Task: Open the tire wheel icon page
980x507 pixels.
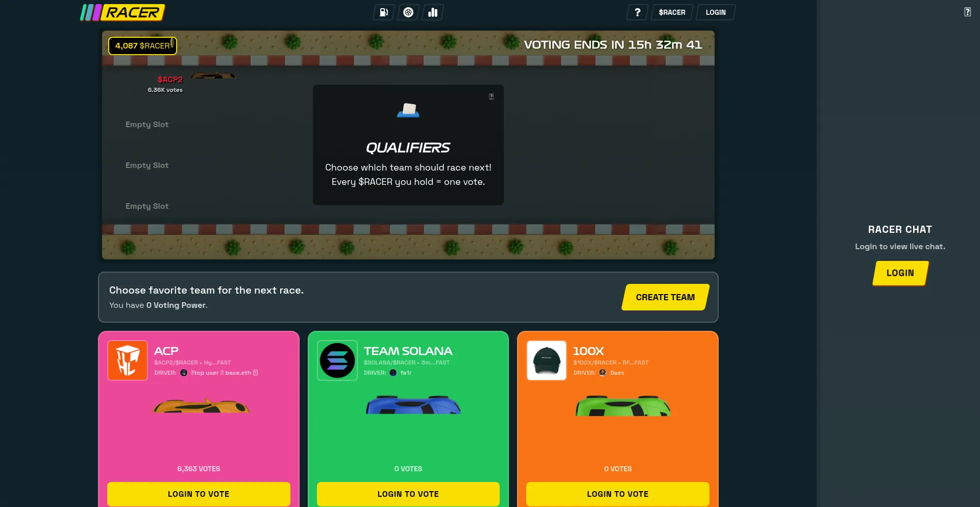Action: point(408,12)
